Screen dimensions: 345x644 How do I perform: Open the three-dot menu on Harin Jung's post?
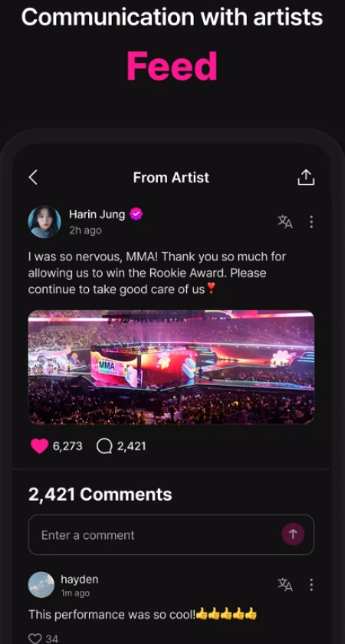click(x=311, y=222)
